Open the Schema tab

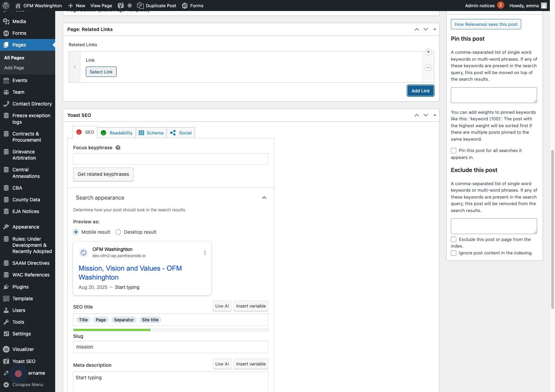151,133
